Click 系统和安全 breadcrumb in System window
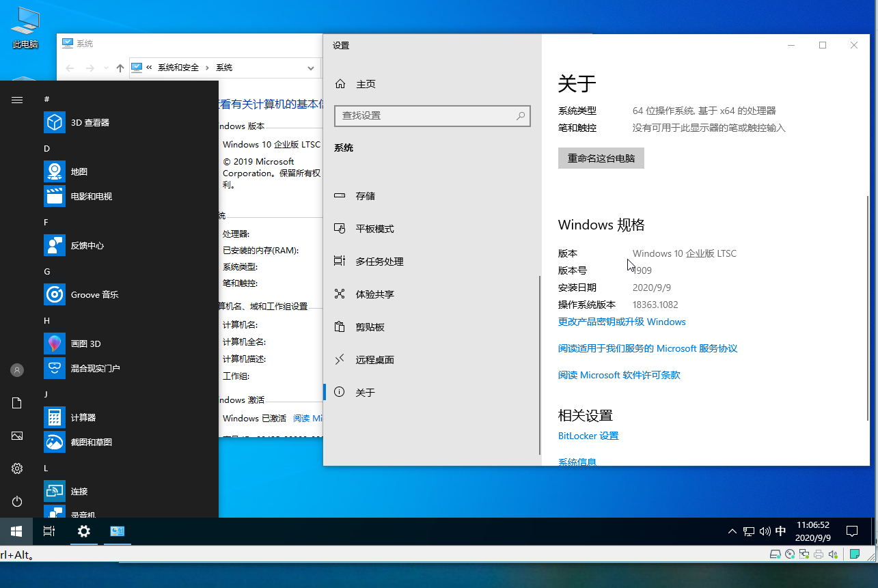The width and height of the screenshot is (878, 588). pos(178,68)
